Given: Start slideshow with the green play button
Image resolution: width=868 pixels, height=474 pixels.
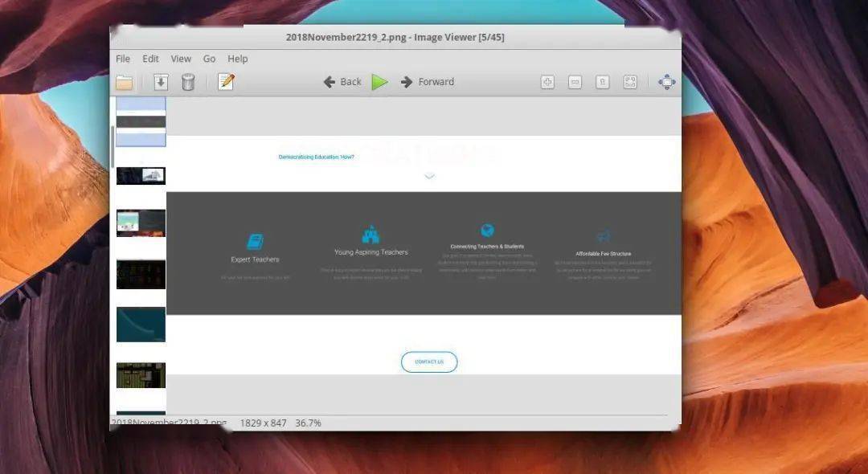Looking at the screenshot, I should coord(379,82).
